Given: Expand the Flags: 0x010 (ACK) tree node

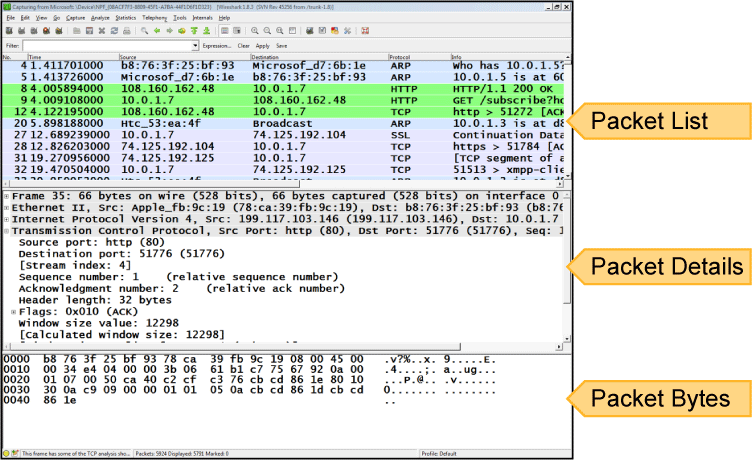Looking at the screenshot, I should click(12, 310).
